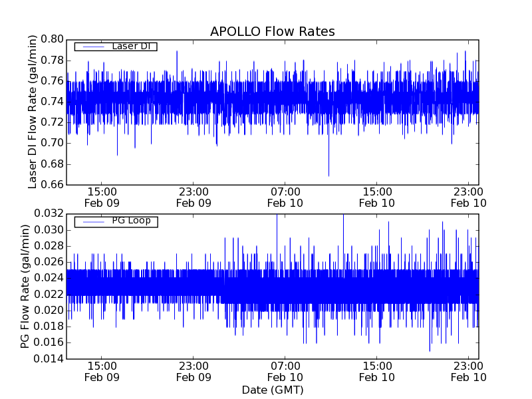Image resolution: width=532 pixels, height=399 pixels.
Task: Click "15:00 Feb 09" under the Laser DI plot
Action: [102, 198]
